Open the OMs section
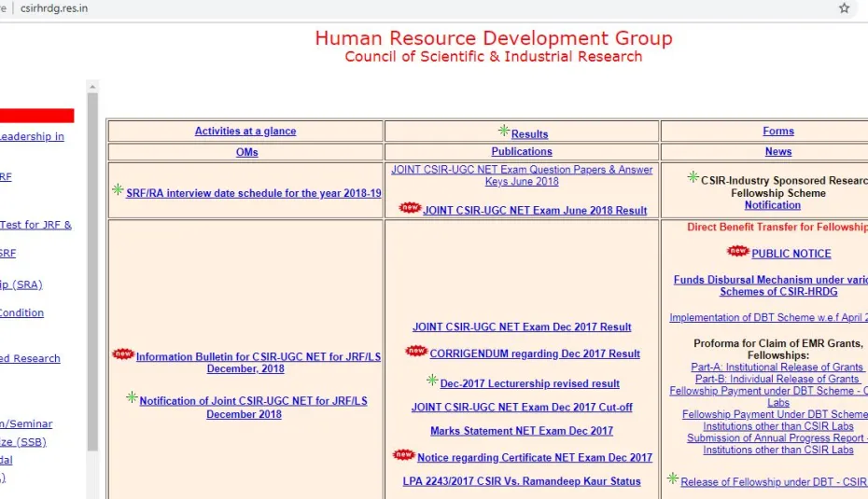This screenshot has height=499, width=868. point(246,152)
